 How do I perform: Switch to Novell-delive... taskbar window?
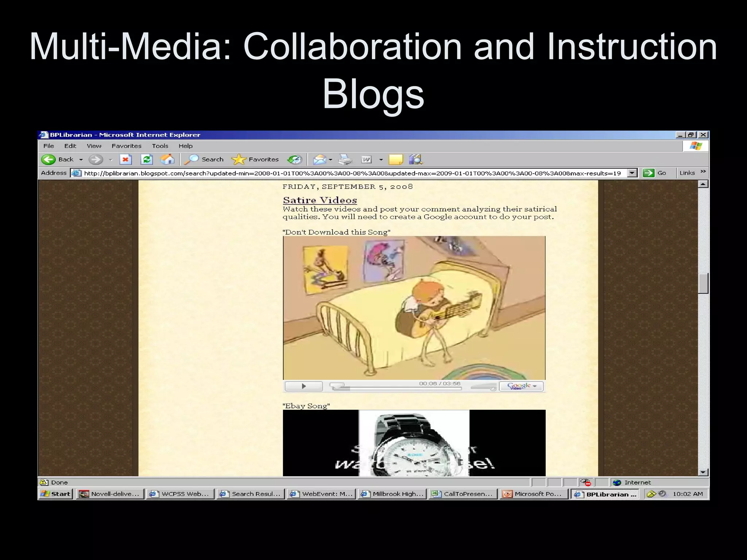coord(110,494)
